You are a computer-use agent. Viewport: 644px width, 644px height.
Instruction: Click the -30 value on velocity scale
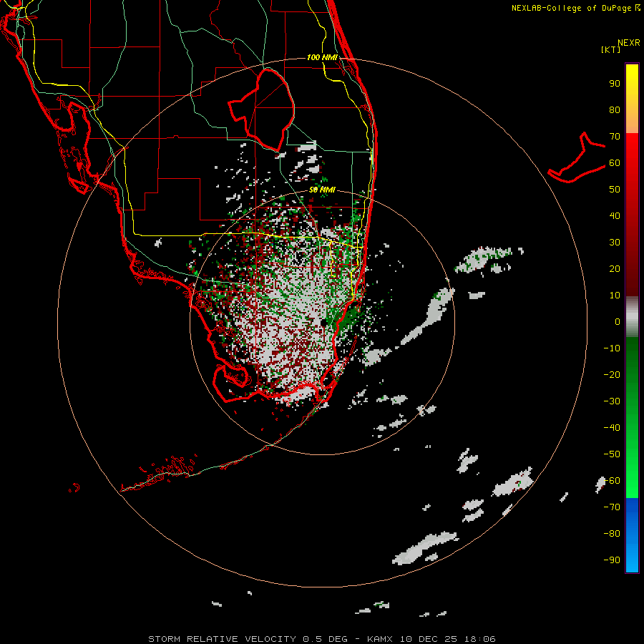(612, 401)
